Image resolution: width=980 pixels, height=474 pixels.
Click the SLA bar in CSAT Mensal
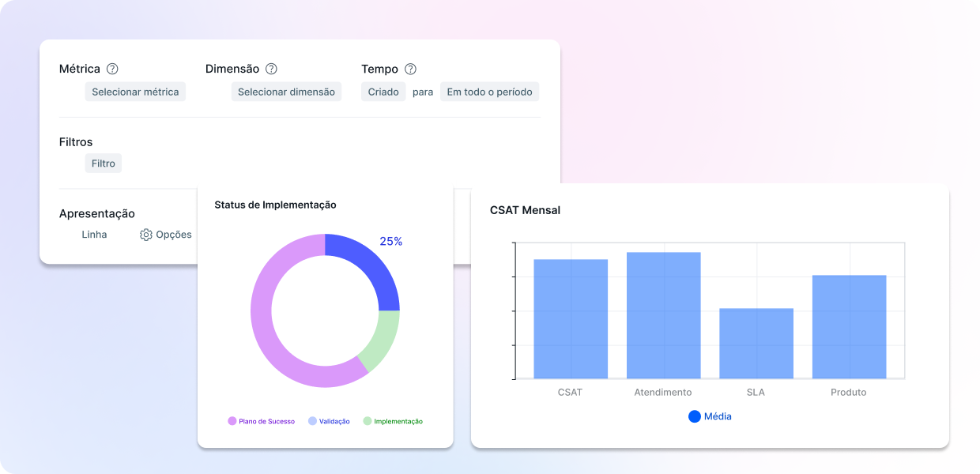click(756, 343)
